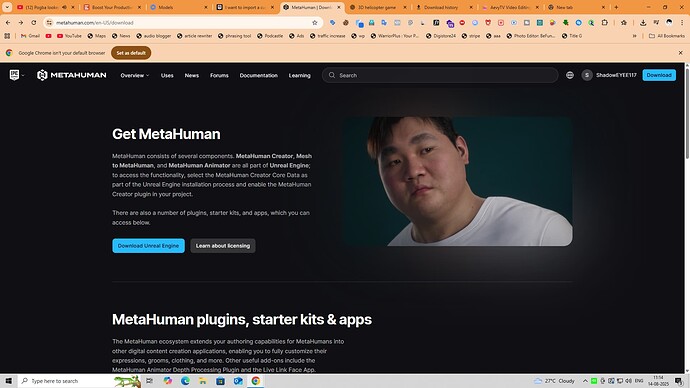
Task: Click the browser address bar URL
Action: point(95,22)
